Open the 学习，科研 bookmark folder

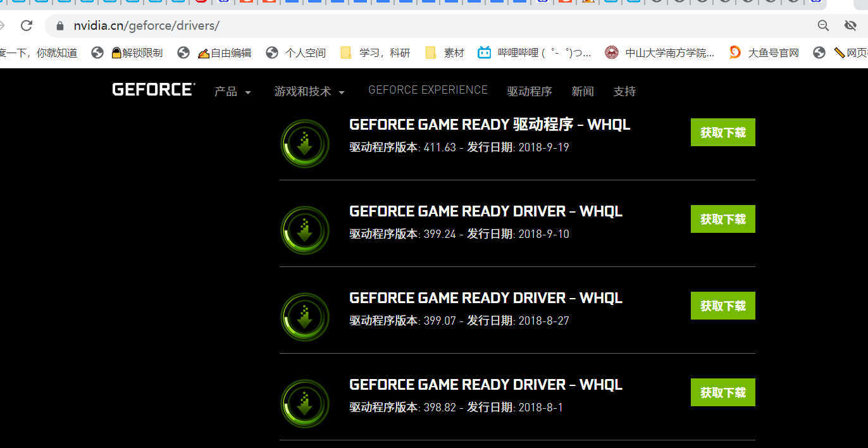click(375, 53)
